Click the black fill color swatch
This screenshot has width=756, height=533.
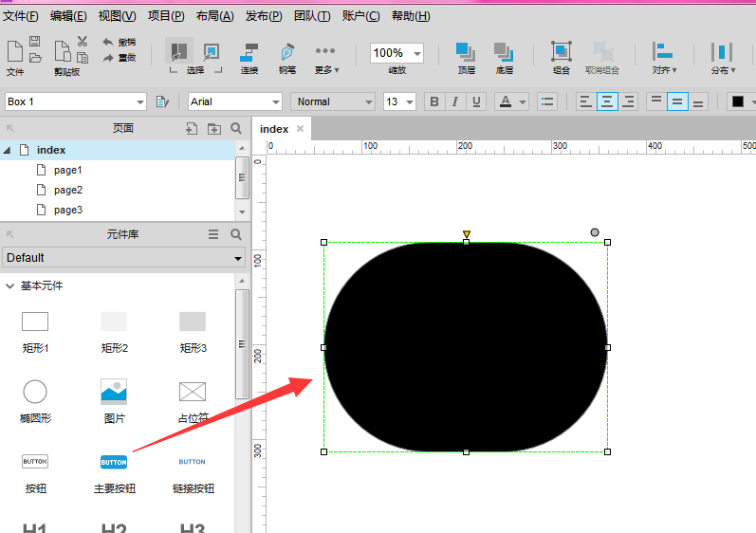(x=738, y=101)
